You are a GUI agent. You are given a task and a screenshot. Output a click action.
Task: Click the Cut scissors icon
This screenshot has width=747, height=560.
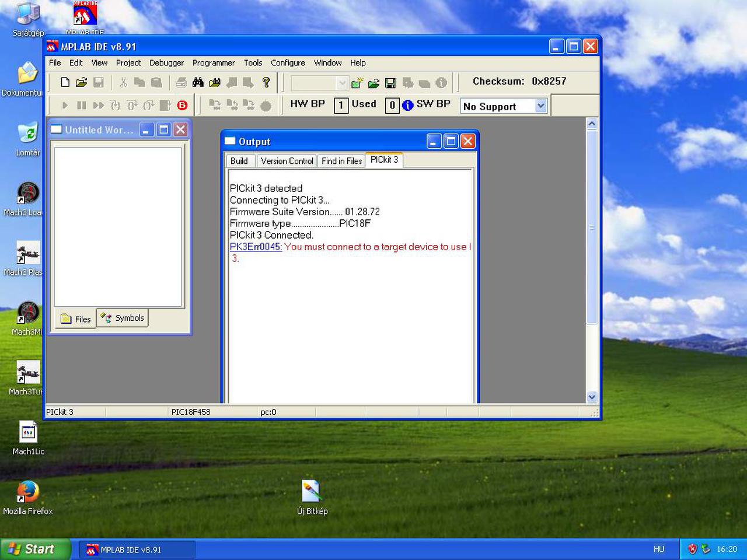pyautogui.click(x=123, y=82)
